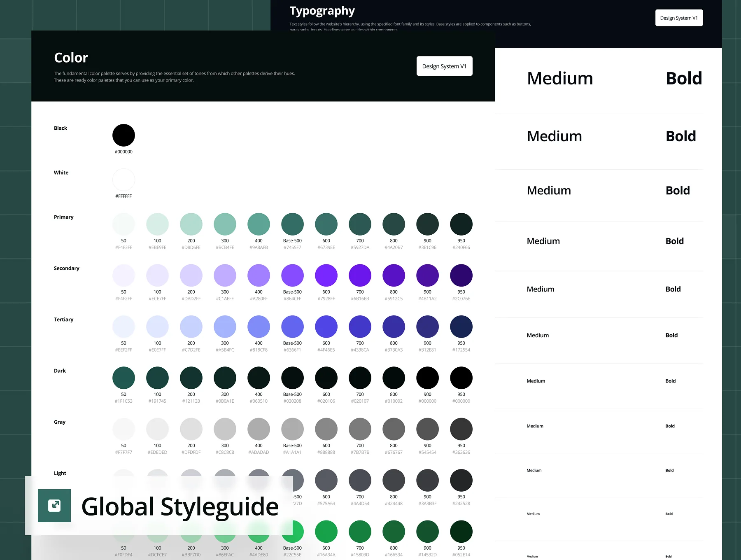Choose Secondary 950 swatch #2C076E

point(461,275)
